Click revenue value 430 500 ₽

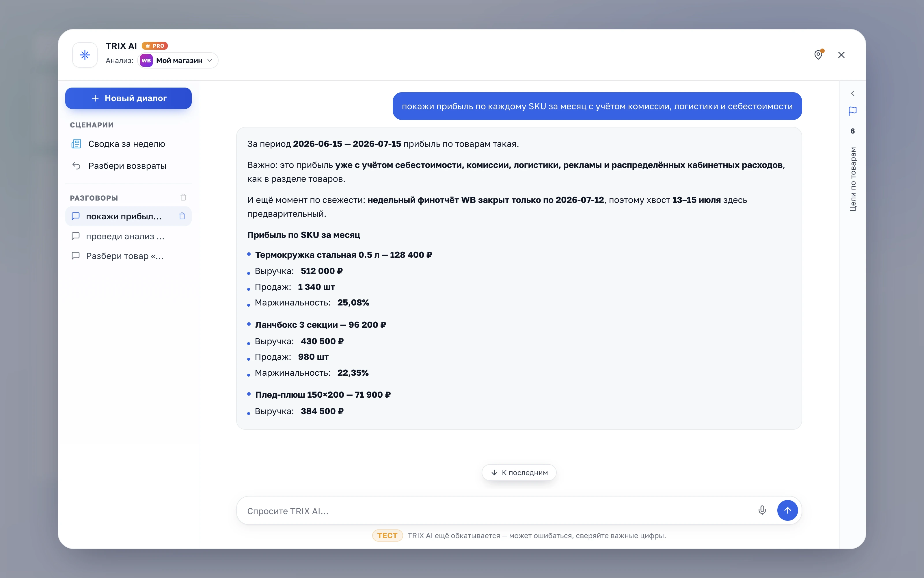pos(322,341)
